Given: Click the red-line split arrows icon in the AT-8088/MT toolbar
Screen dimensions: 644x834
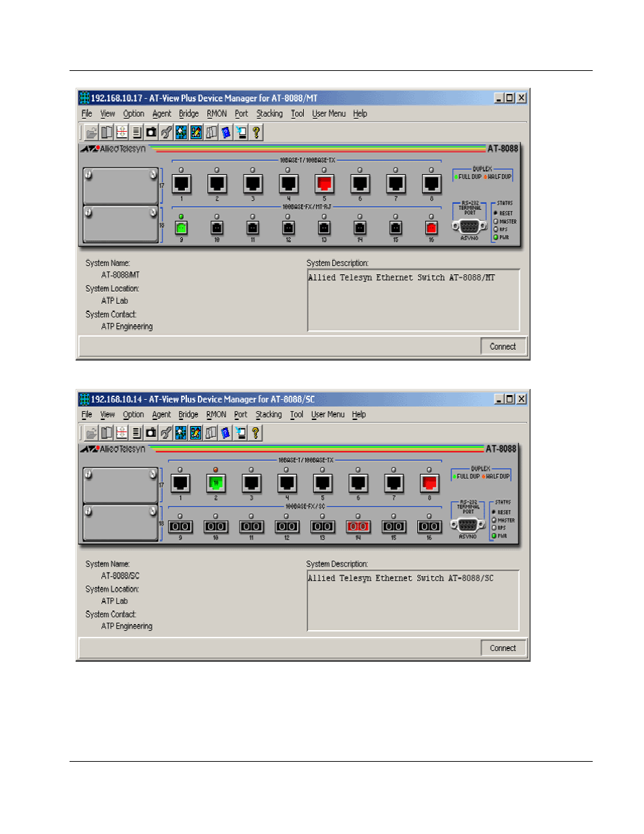Looking at the screenshot, I should click(122, 132).
